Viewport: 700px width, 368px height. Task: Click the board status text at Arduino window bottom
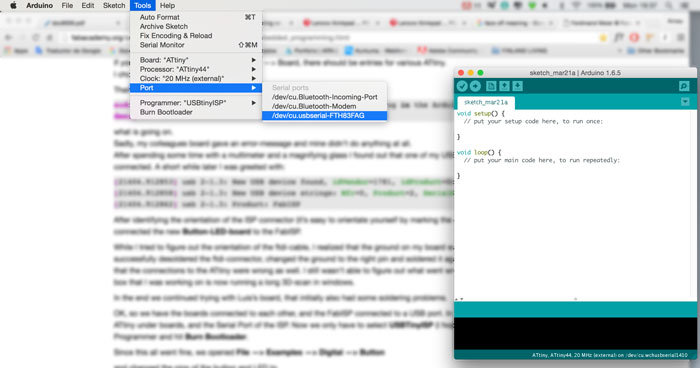(x=610, y=355)
